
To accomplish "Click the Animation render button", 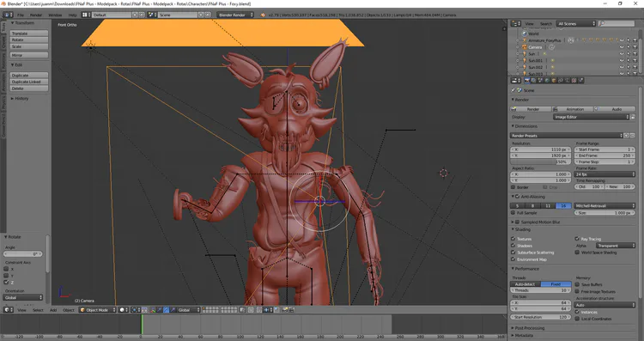I will [x=572, y=109].
